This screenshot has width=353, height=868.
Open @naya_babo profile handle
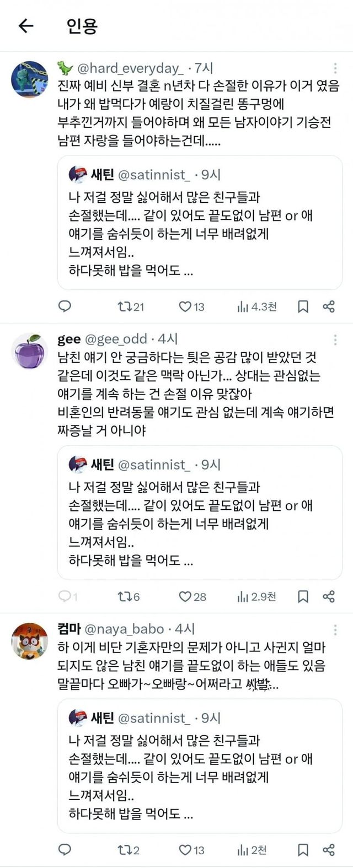coord(124,629)
